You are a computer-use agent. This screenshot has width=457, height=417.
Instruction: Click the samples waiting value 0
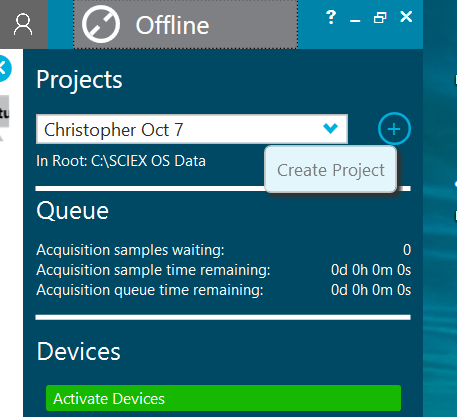click(407, 250)
